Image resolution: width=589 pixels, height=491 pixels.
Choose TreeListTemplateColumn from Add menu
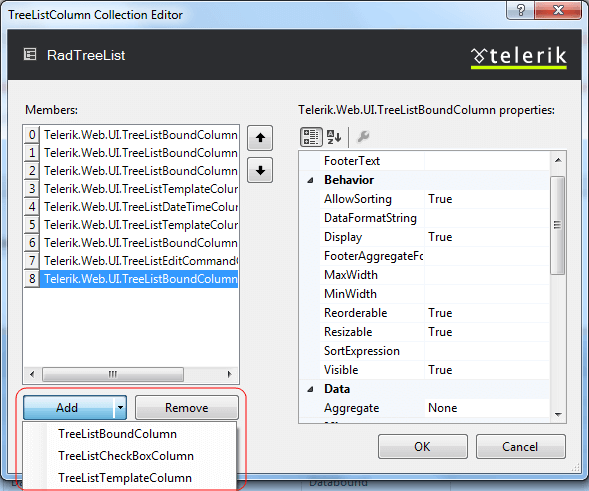pos(130,478)
